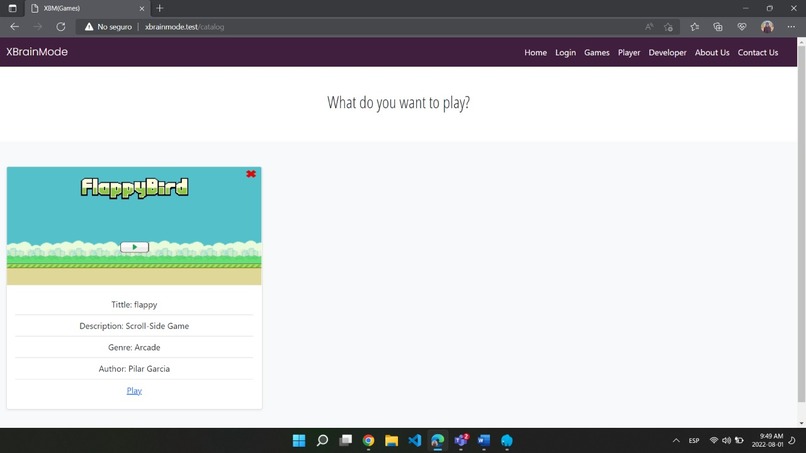
Task: Open the Wi-Fi network tray icon
Action: pyautogui.click(x=713, y=440)
